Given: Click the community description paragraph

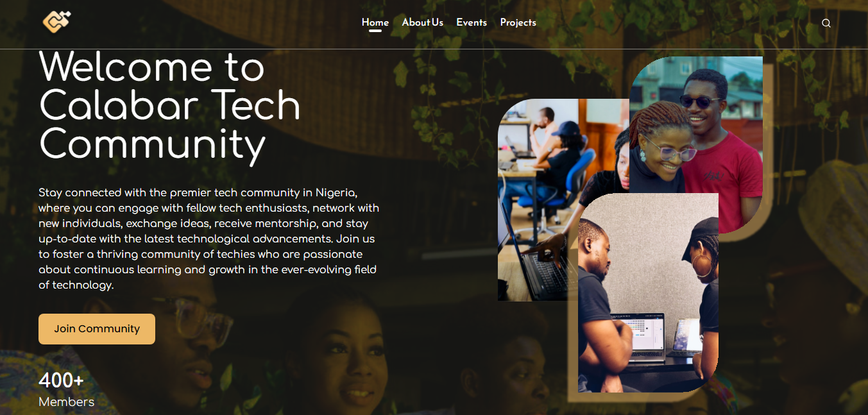Looking at the screenshot, I should pos(208,239).
